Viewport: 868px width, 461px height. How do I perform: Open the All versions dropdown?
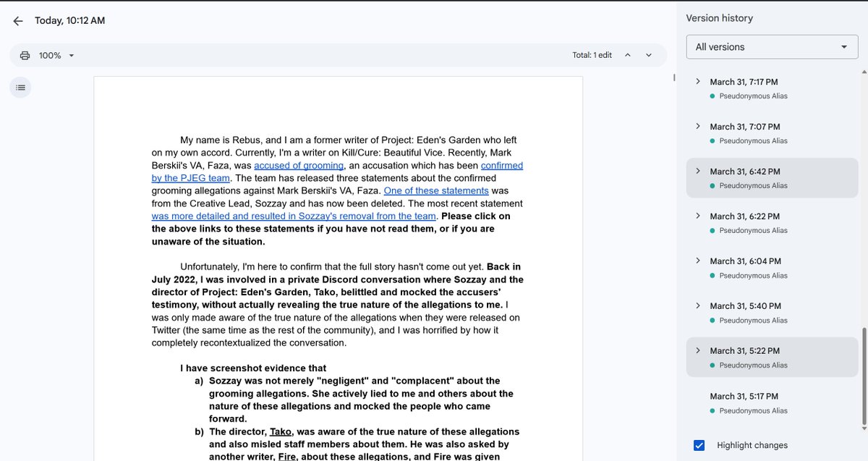tap(772, 47)
